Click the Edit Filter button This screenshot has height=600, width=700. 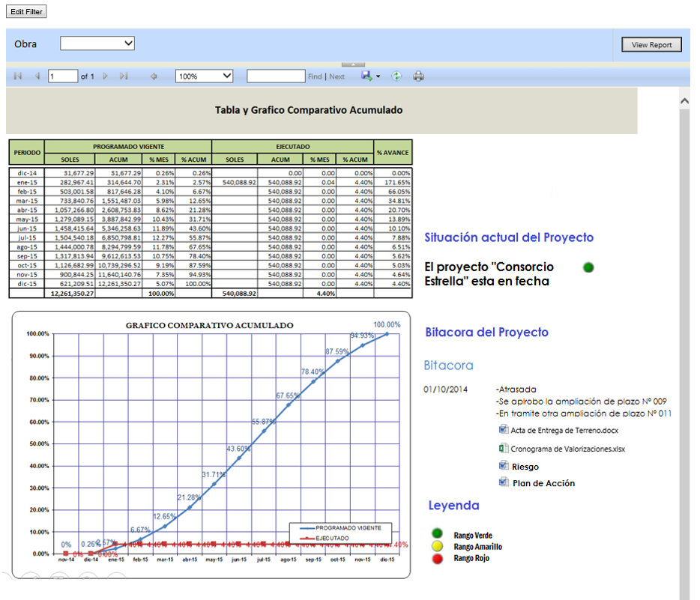(x=27, y=12)
